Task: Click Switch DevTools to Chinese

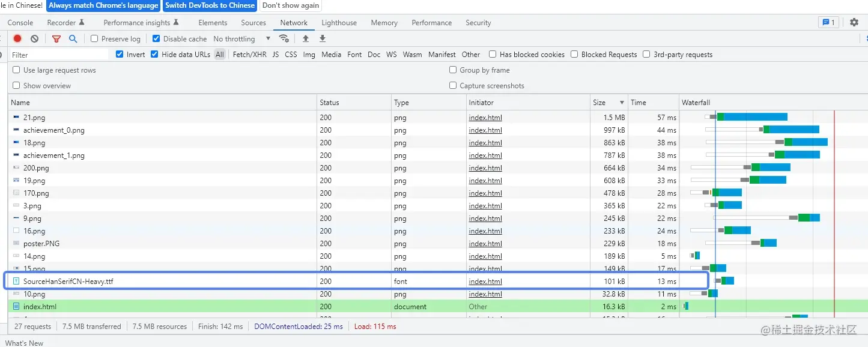Action: [210, 5]
